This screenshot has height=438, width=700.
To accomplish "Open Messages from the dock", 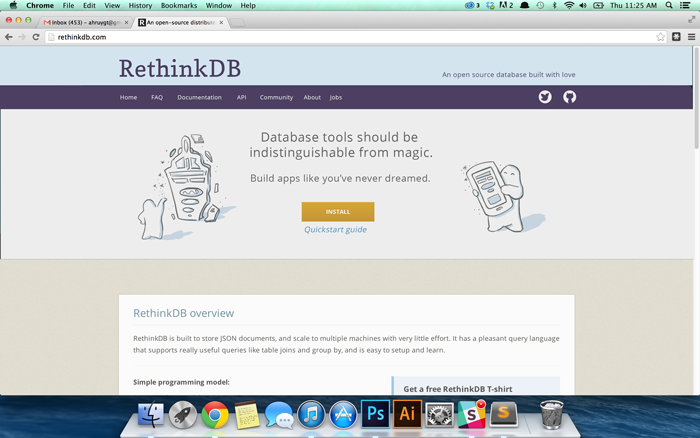I will tap(279, 414).
